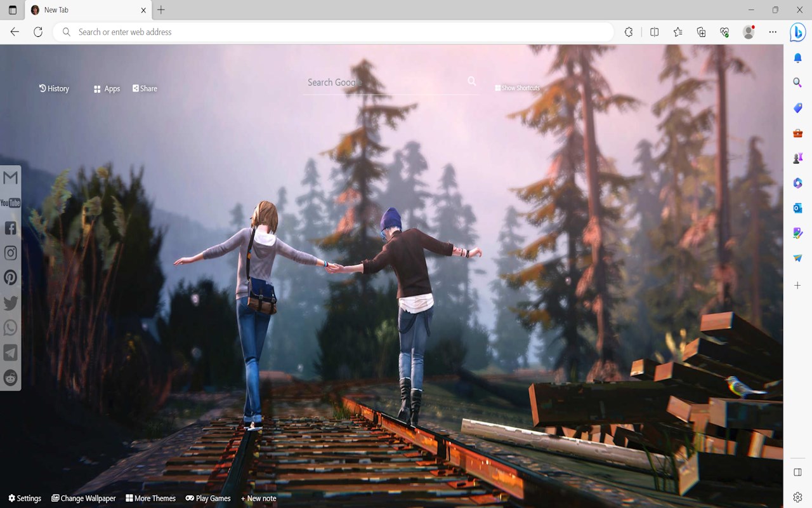The width and height of the screenshot is (812, 508).
Task: Enable split screen view
Action: point(655,32)
